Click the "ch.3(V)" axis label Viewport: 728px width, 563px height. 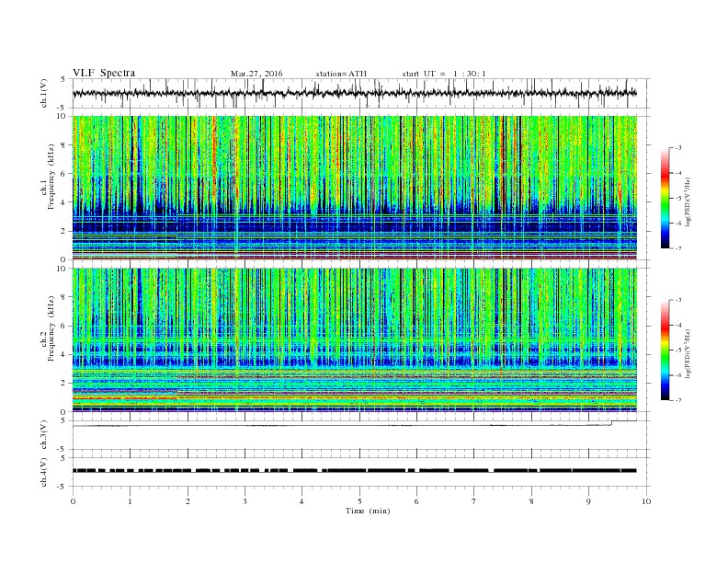44,435
